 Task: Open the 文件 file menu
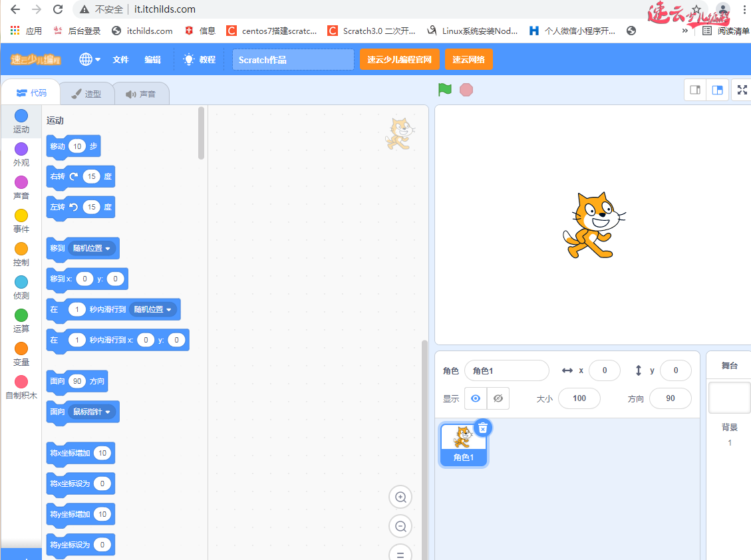point(120,59)
